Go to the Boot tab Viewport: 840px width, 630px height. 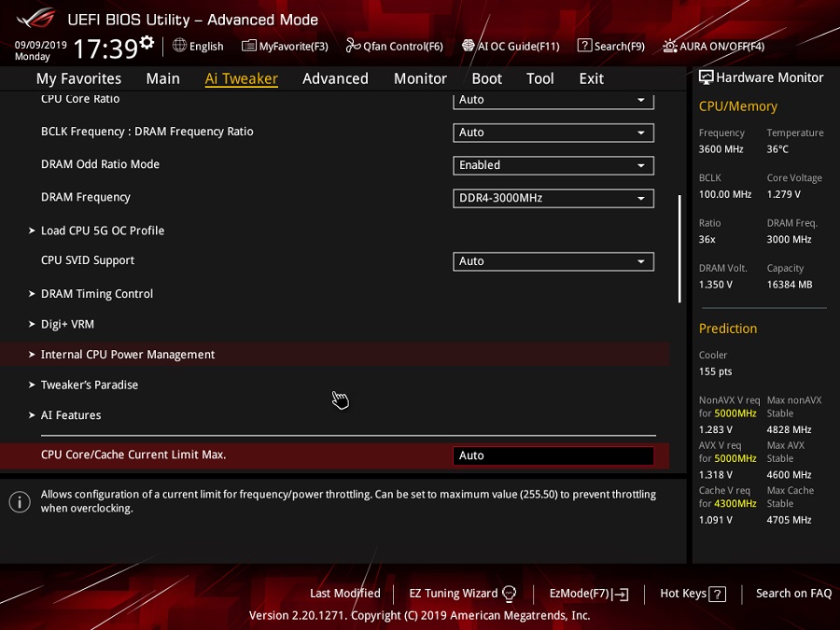coord(486,78)
